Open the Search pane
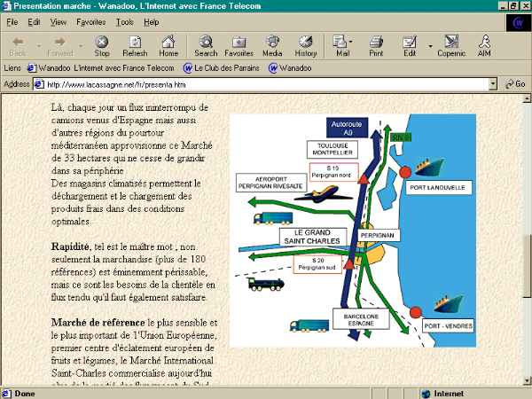 (x=206, y=44)
